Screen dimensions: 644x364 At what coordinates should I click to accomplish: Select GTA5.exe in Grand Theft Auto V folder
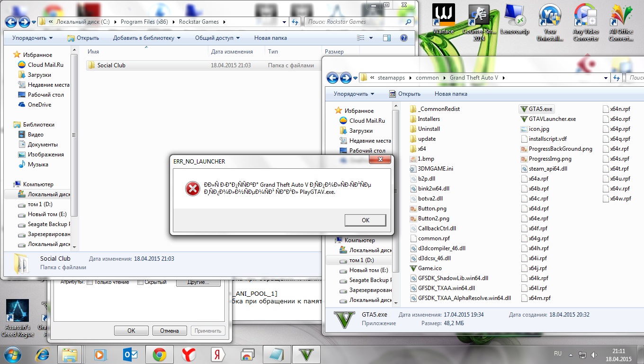[x=536, y=109]
